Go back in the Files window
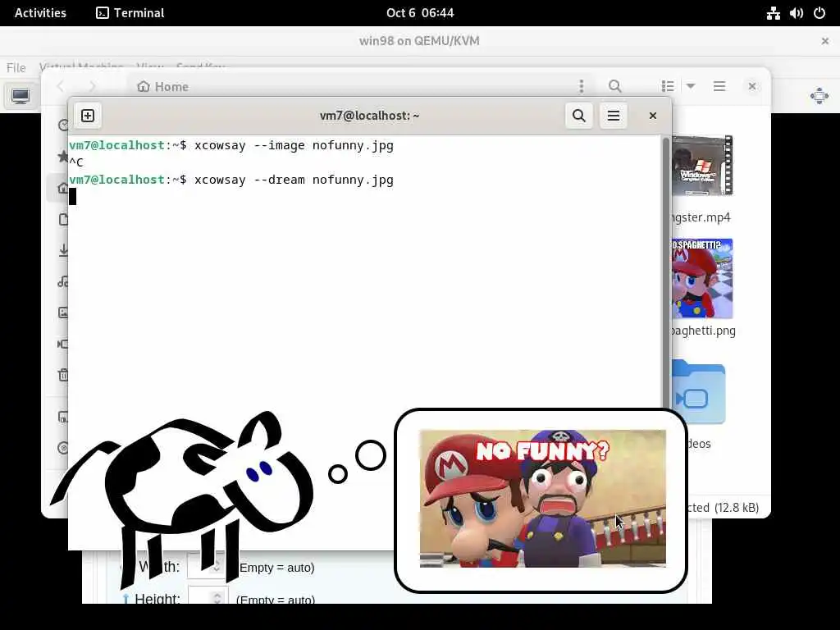Viewport: 840px width, 630px height. (61, 86)
